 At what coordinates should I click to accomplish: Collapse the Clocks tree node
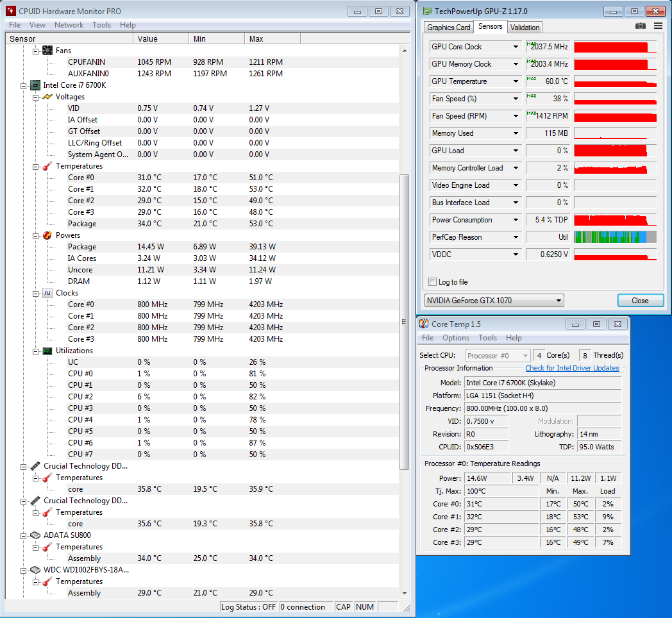pyautogui.click(x=35, y=294)
